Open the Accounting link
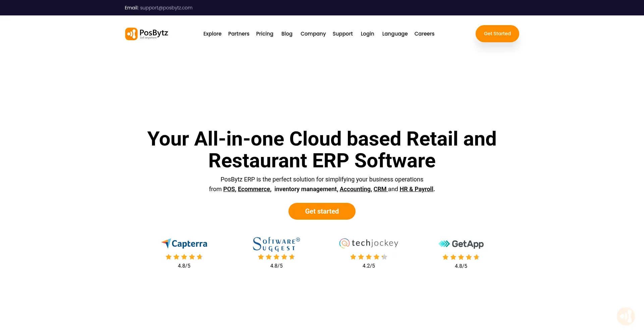Screen dimensions: 644x333 [355, 189]
